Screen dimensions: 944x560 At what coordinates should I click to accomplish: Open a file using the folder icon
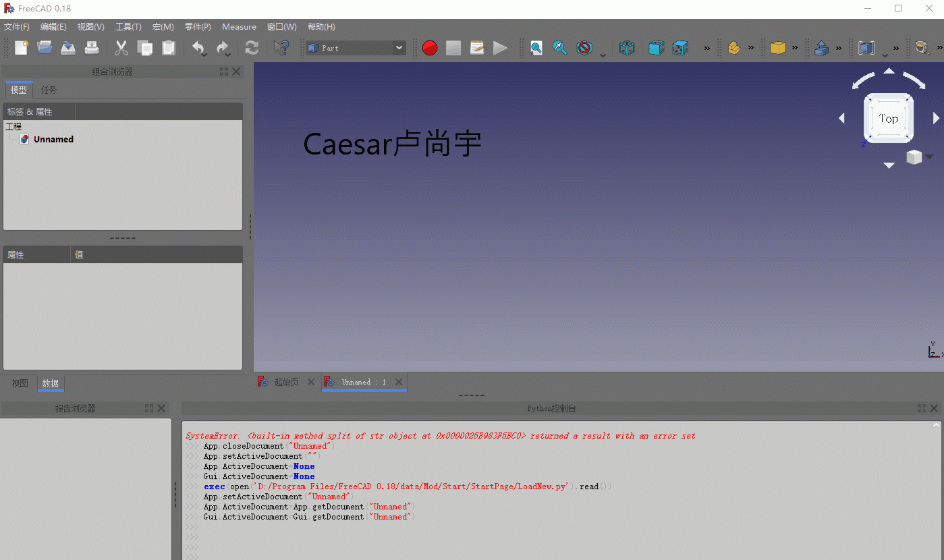45,48
